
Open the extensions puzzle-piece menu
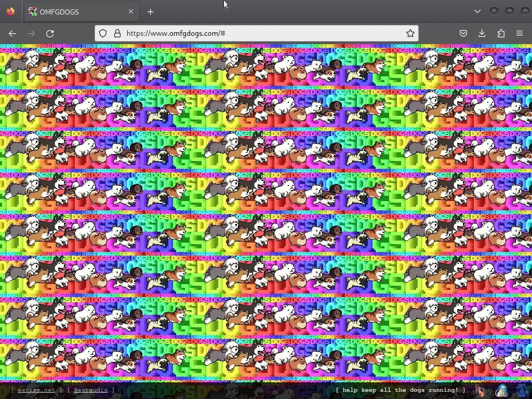pos(501,33)
